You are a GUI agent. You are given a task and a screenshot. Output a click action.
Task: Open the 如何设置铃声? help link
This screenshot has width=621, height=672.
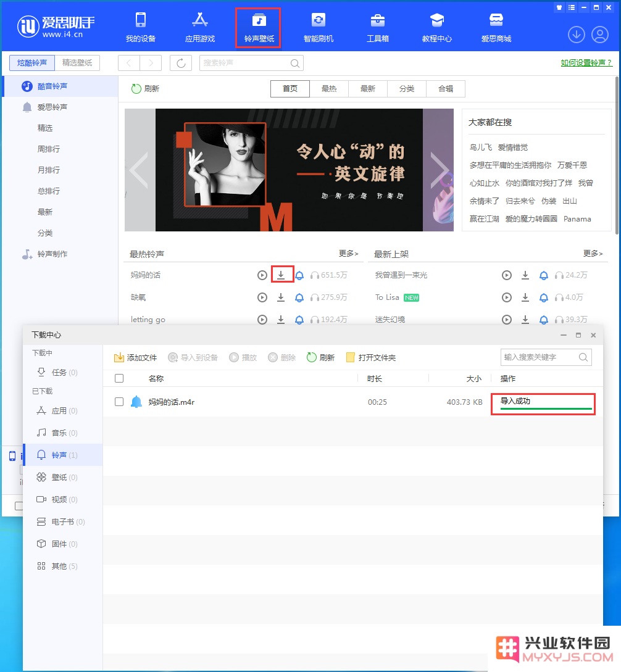[x=586, y=63]
